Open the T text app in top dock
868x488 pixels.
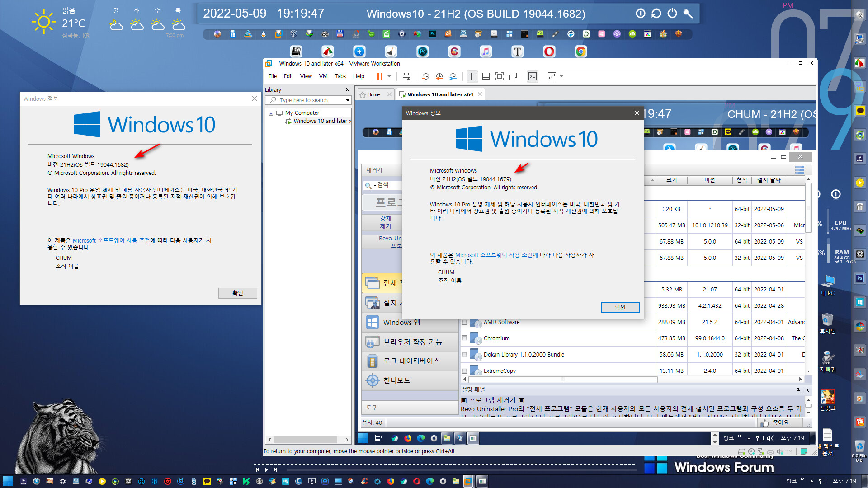pyautogui.click(x=518, y=52)
